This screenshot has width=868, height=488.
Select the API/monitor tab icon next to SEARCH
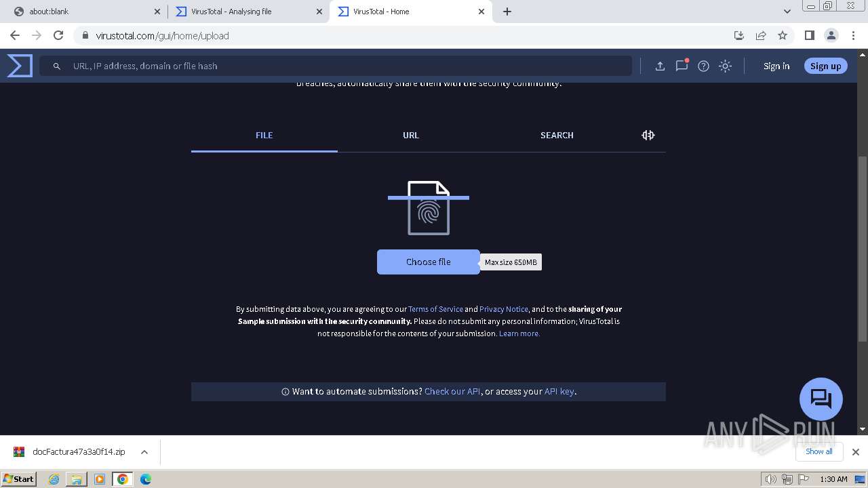(648, 135)
